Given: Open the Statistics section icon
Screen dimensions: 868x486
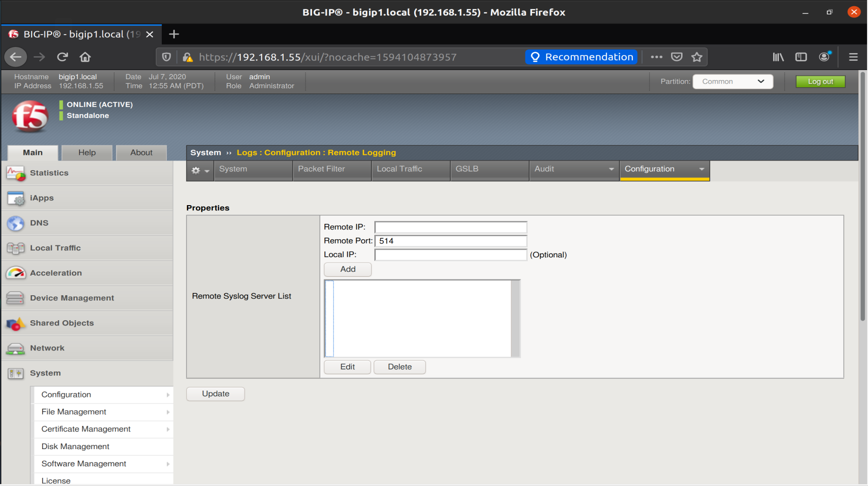Looking at the screenshot, I should pyautogui.click(x=16, y=174).
